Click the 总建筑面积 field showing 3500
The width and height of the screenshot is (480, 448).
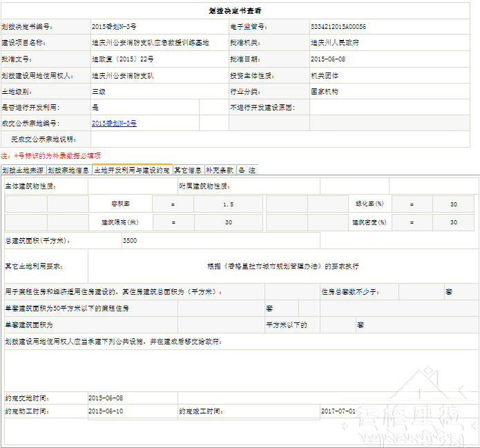click(x=220, y=241)
